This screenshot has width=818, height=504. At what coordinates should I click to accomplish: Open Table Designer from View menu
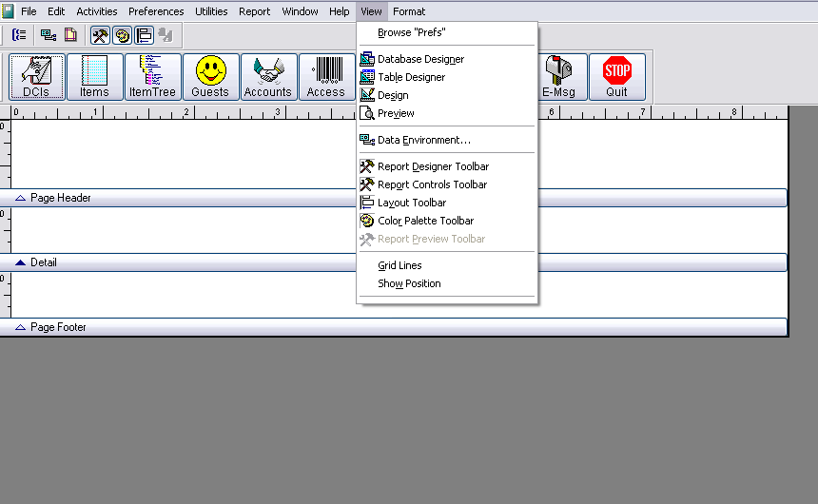coord(446,77)
